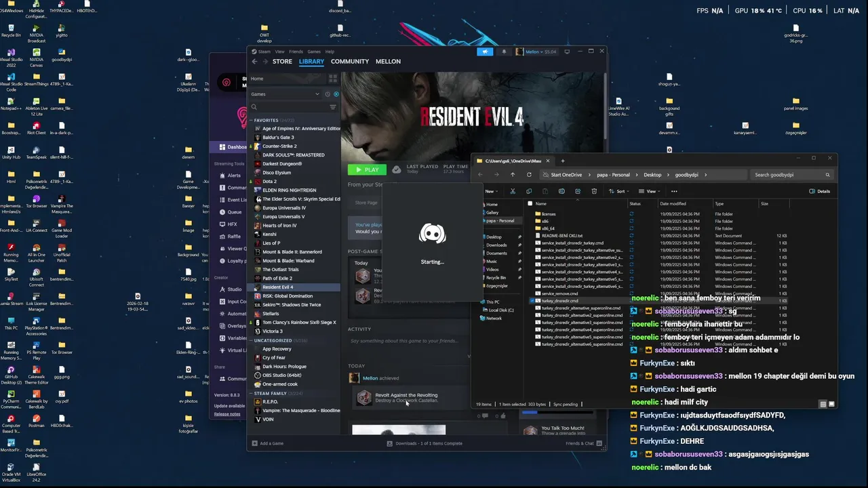Open advanced filter options in Steam search
Image resolution: width=868 pixels, height=488 pixels.
(333, 107)
